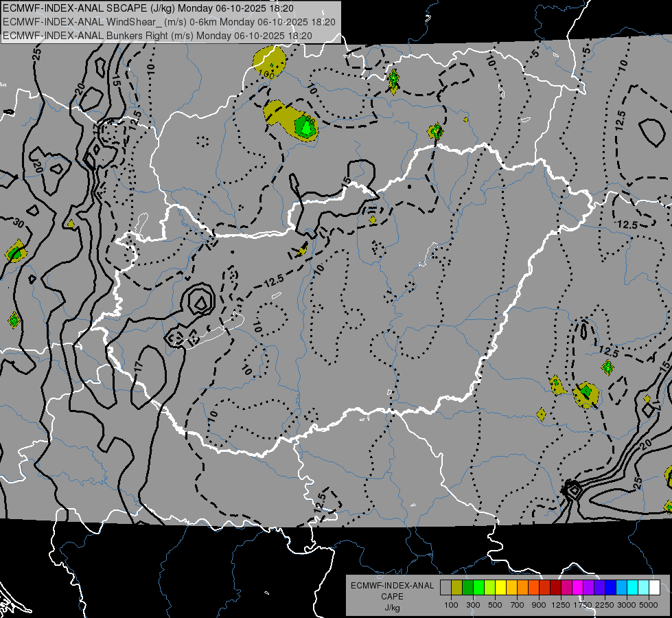Screen dimensions: 672x618
Task: Click the 1750 tick label in legend
Action: [x=583, y=605]
